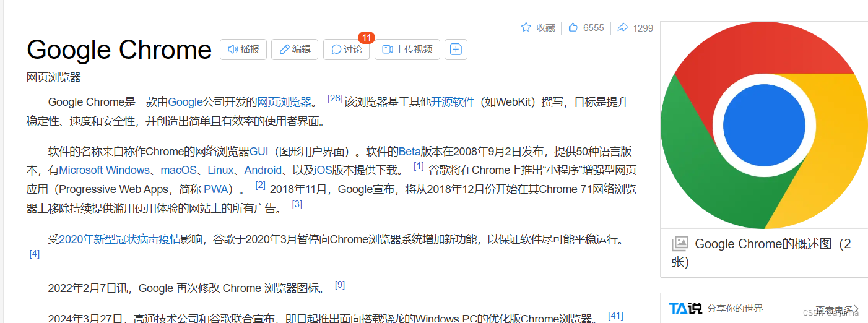Click the share arrow icon showing 1299

click(623, 27)
